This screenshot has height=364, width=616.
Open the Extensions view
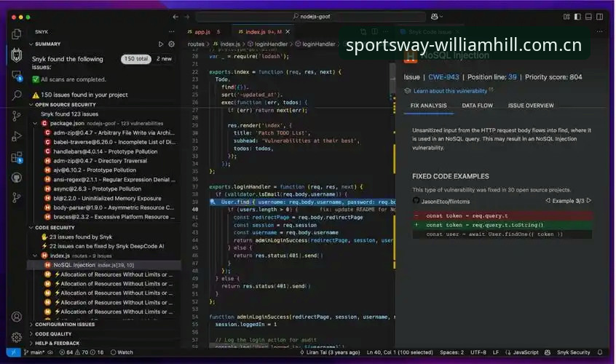(17, 157)
